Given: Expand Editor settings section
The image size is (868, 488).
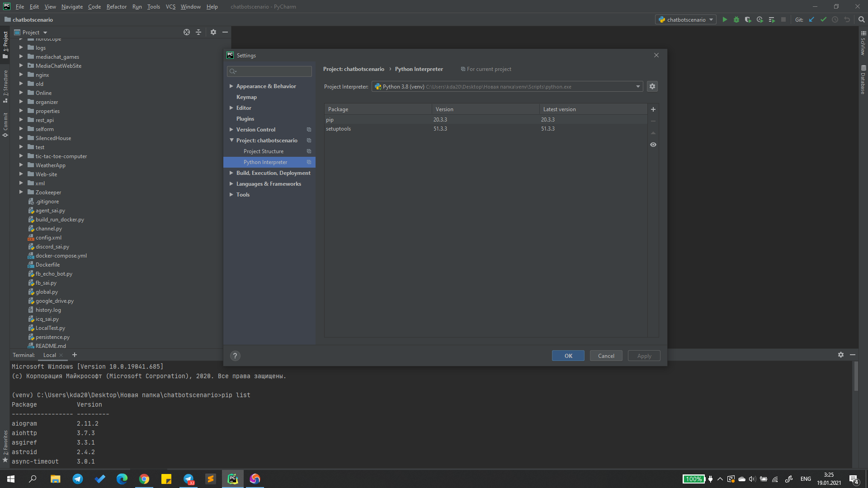Looking at the screenshot, I should tap(231, 108).
